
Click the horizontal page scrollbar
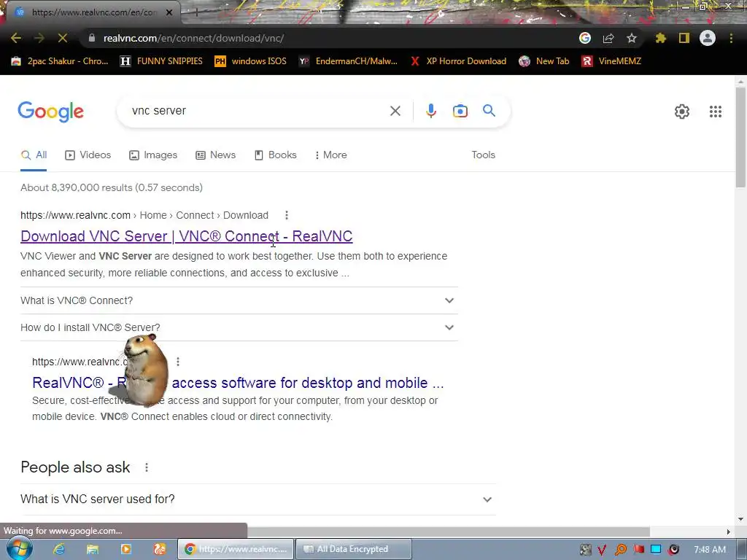click(x=448, y=532)
